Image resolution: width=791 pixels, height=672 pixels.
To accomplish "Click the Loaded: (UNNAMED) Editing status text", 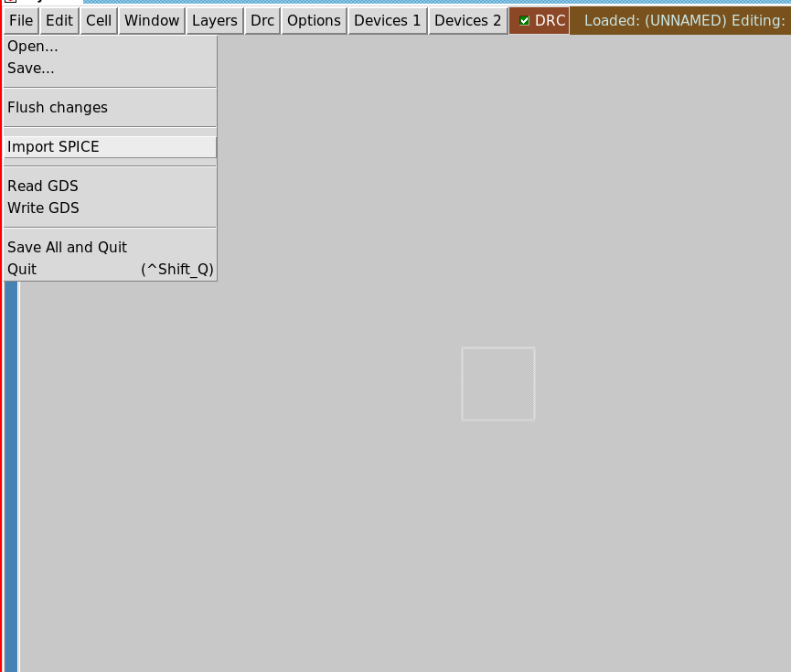I will click(x=685, y=21).
